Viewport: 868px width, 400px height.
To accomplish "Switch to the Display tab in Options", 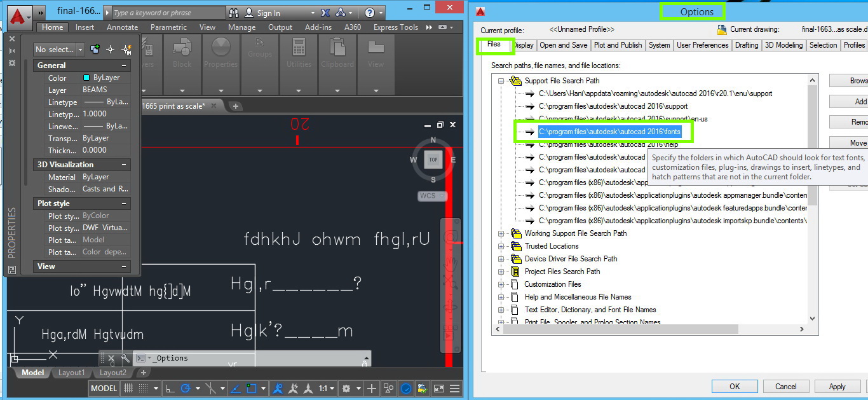I will (x=524, y=45).
